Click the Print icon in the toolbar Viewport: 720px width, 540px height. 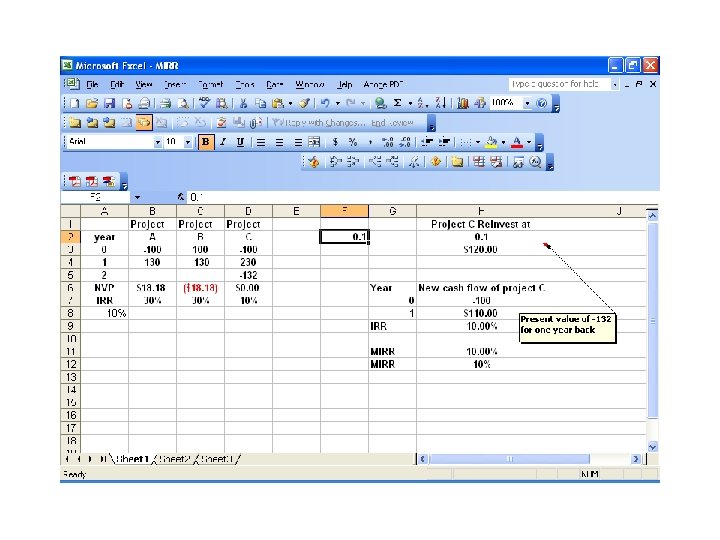point(165,104)
